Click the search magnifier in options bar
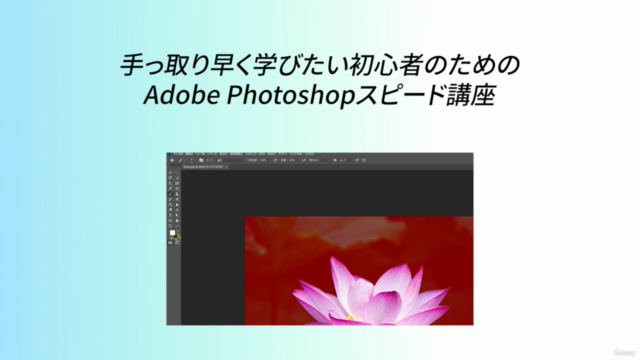 click(x=335, y=160)
